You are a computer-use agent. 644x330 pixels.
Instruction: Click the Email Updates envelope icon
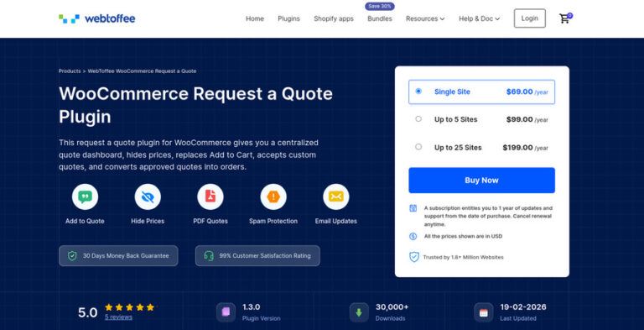[336, 196]
